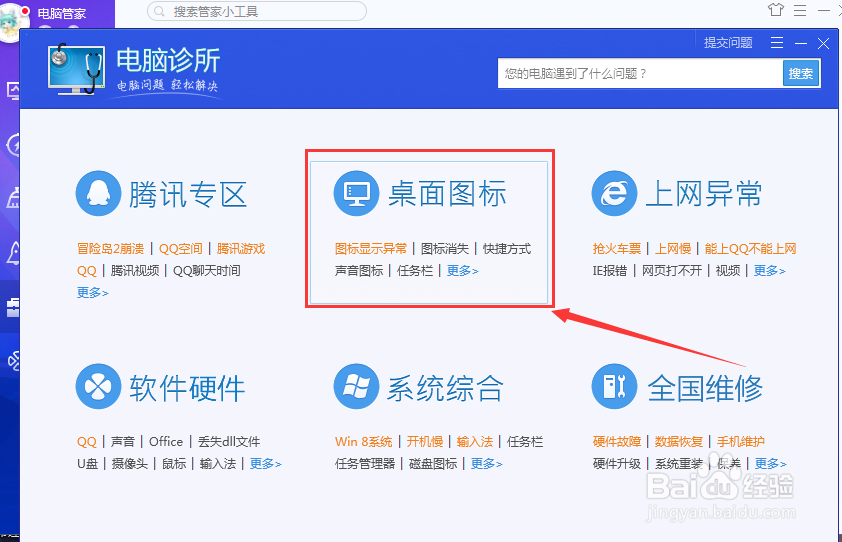Click 能上QQ不能上网 link
The height and width of the screenshot is (542, 842).
coord(750,249)
